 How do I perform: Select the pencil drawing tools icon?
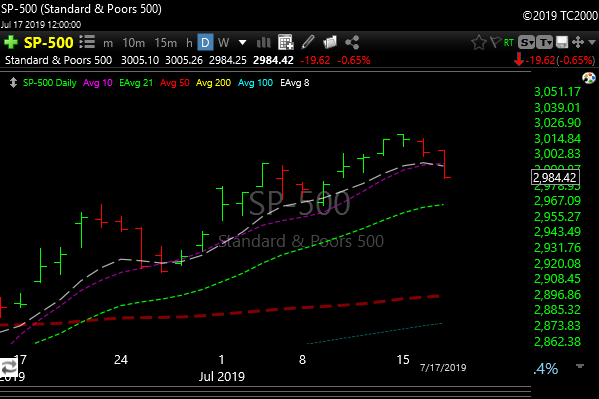(x=308, y=42)
